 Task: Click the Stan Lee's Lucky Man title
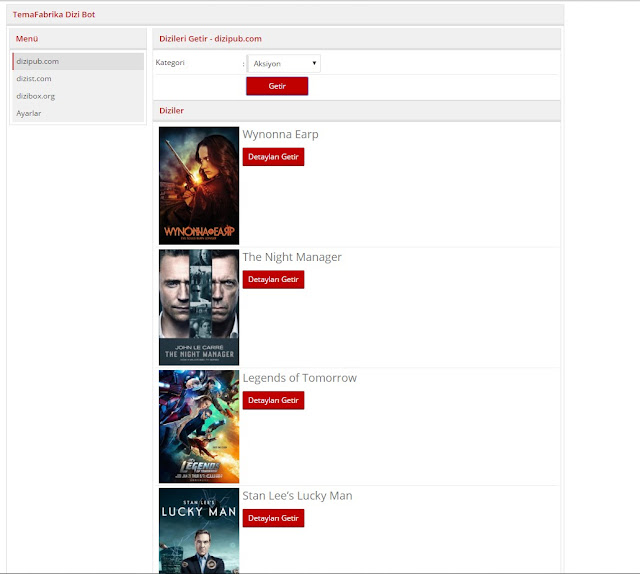tap(298, 496)
